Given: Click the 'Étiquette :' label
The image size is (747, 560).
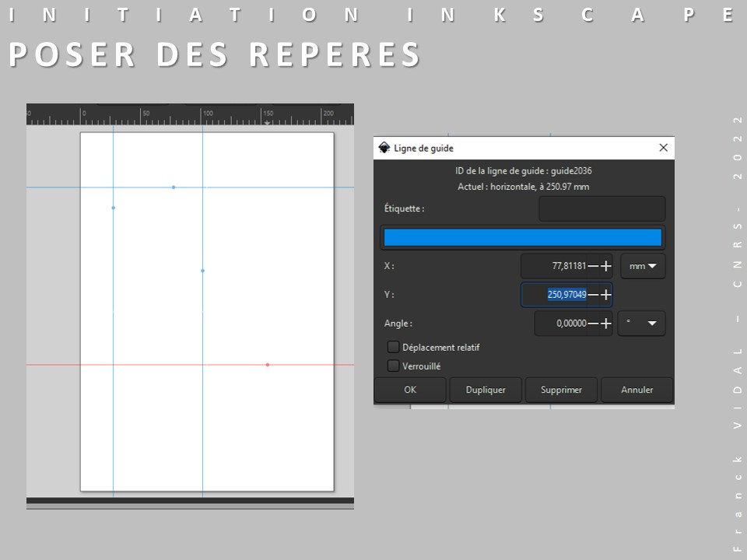Looking at the screenshot, I should pyautogui.click(x=404, y=208).
